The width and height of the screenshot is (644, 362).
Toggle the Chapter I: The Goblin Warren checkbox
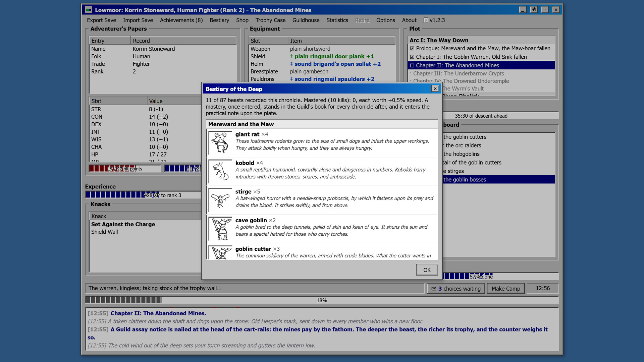tap(412, 57)
